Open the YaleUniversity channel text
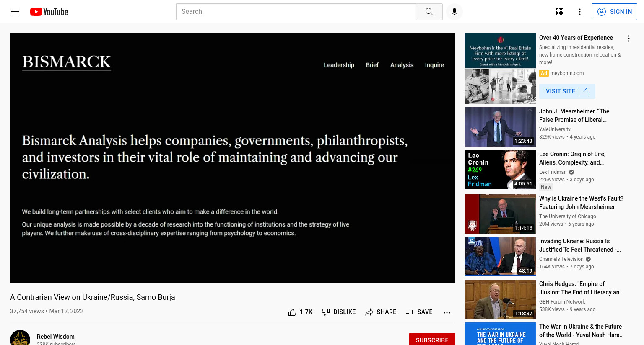 pyautogui.click(x=555, y=129)
